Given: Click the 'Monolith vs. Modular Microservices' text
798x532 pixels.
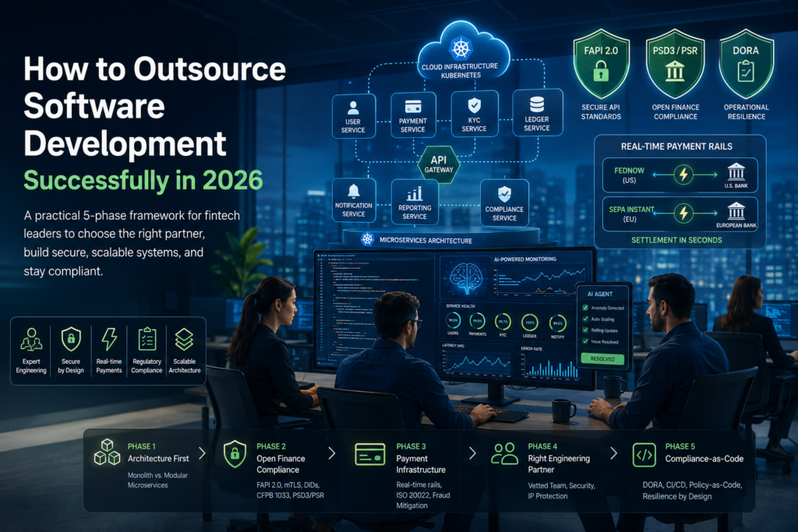Looking at the screenshot, I should pos(157,480).
